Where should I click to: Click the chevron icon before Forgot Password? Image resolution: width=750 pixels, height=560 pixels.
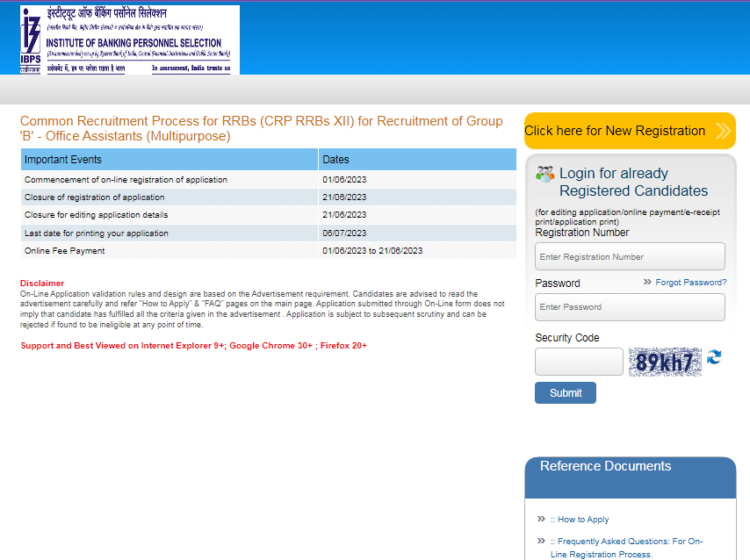(x=647, y=282)
